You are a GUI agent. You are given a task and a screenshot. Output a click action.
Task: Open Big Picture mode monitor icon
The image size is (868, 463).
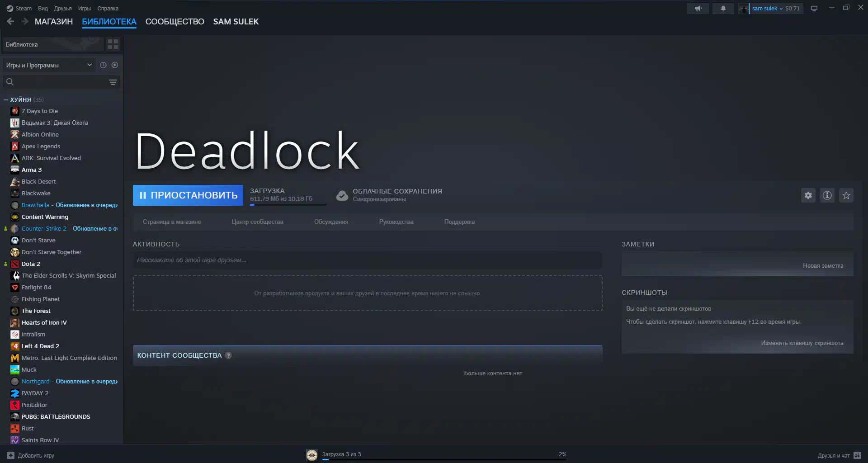[x=814, y=9]
